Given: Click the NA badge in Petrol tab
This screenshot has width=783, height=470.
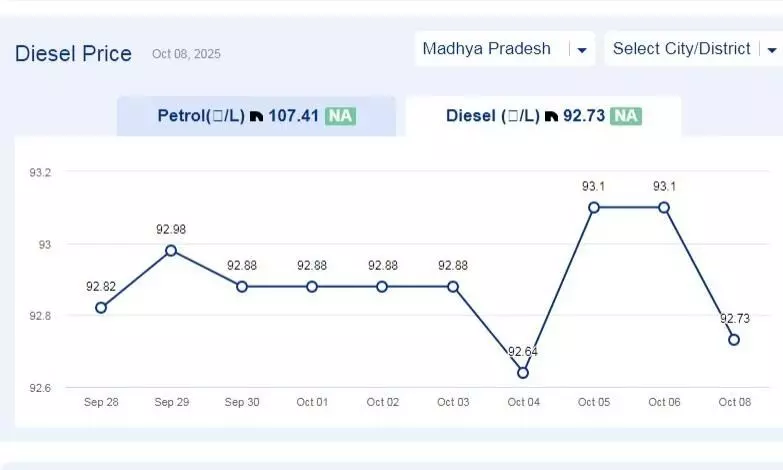Looking at the screenshot, I should click(x=340, y=116).
